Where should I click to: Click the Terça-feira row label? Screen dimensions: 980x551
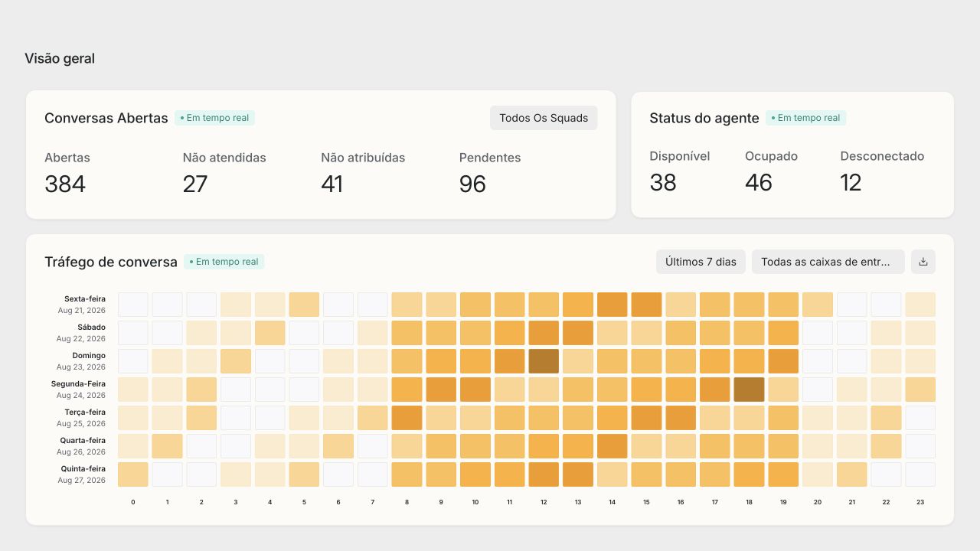tap(86, 412)
